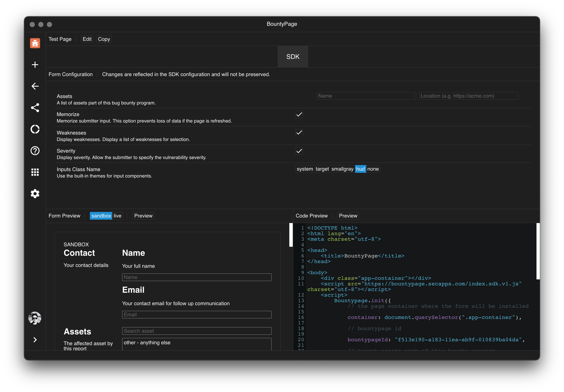
Task: Choose the none input class option
Action: point(373,169)
